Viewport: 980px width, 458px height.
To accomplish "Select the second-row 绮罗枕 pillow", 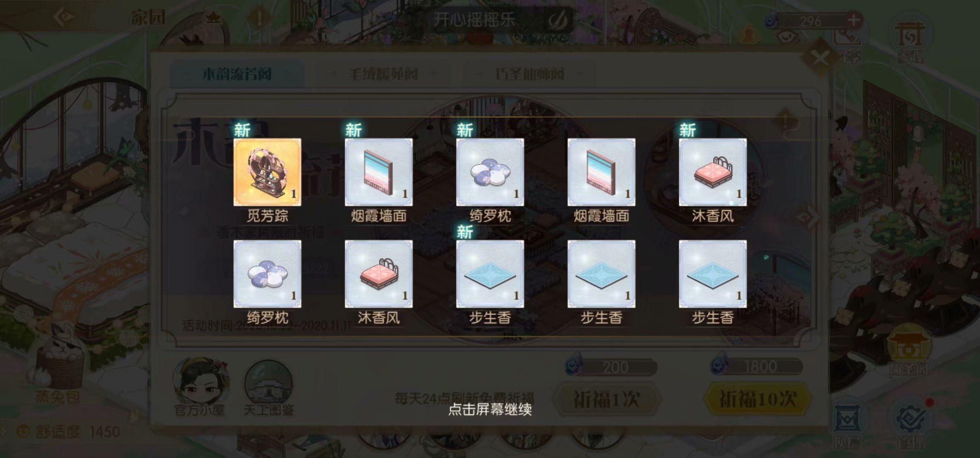I will pyautogui.click(x=267, y=274).
